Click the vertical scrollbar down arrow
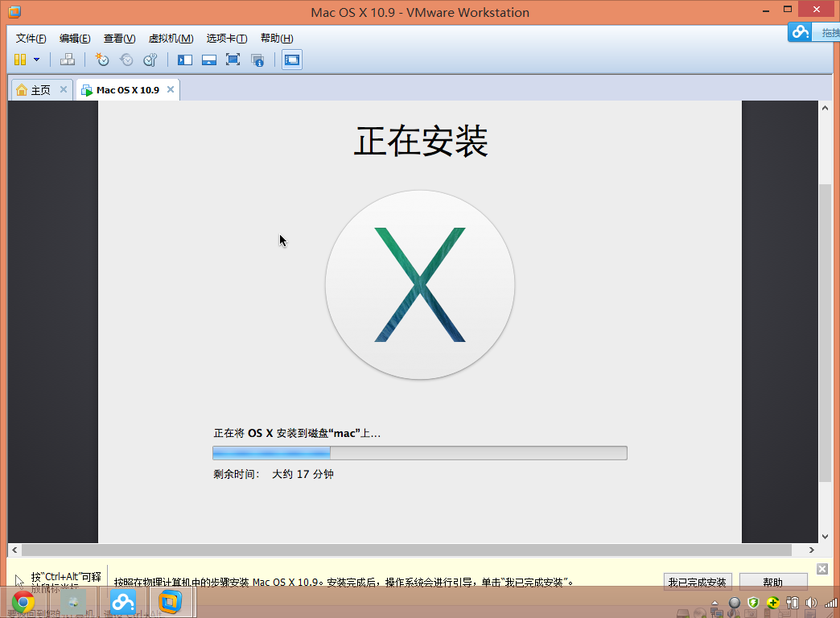840x618 pixels. (825, 537)
